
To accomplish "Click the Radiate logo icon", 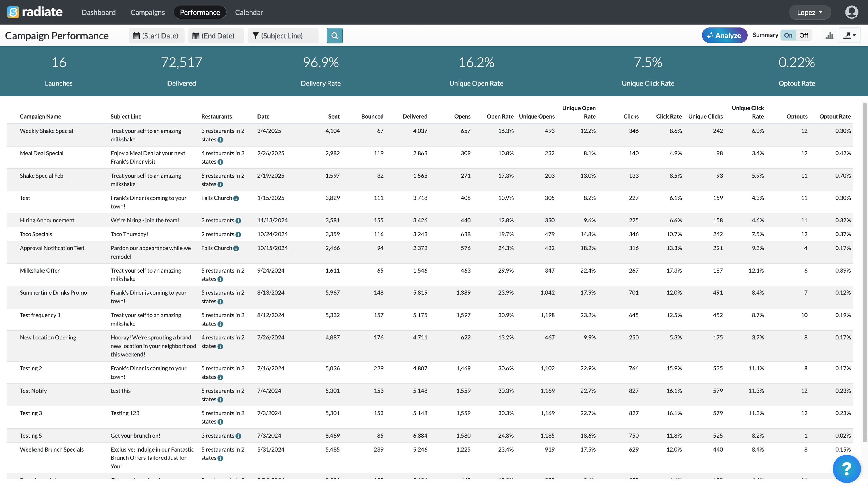I will tap(13, 12).
